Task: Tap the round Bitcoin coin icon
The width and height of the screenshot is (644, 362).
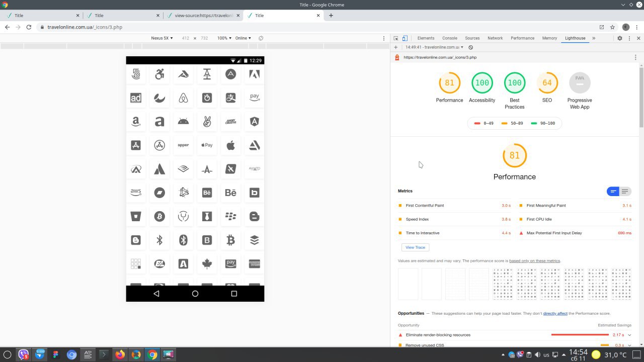Action: [x=159, y=216]
